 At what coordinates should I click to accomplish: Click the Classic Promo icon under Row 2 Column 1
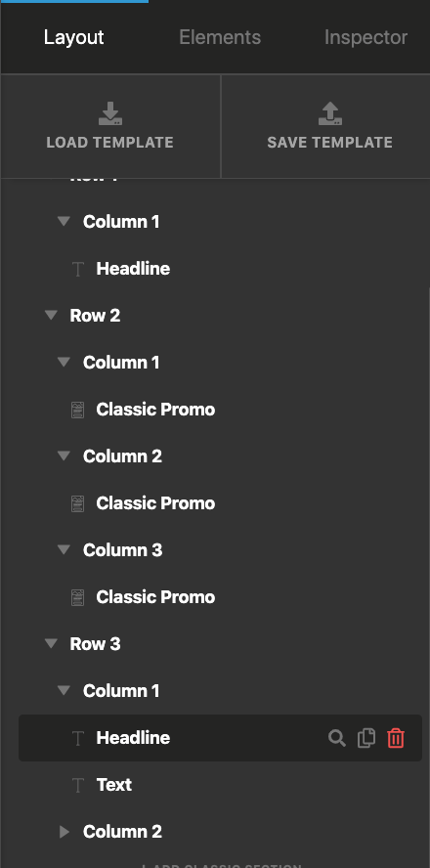tap(78, 410)
